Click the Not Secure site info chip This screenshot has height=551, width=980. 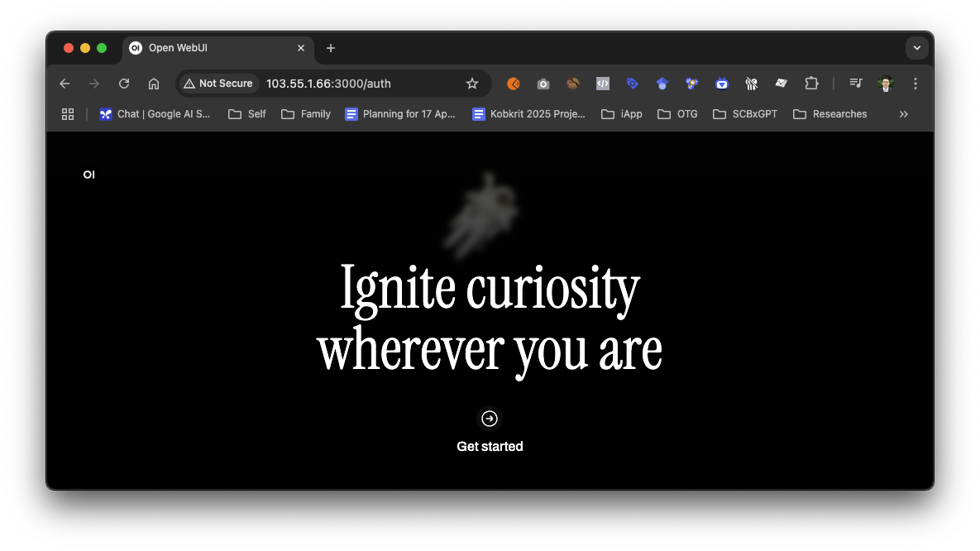click(x=218, y=84)
